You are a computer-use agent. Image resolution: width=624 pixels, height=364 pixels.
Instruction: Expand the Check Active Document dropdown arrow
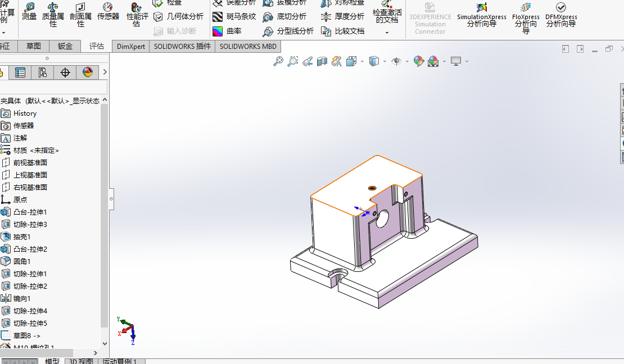coord(387,33)
